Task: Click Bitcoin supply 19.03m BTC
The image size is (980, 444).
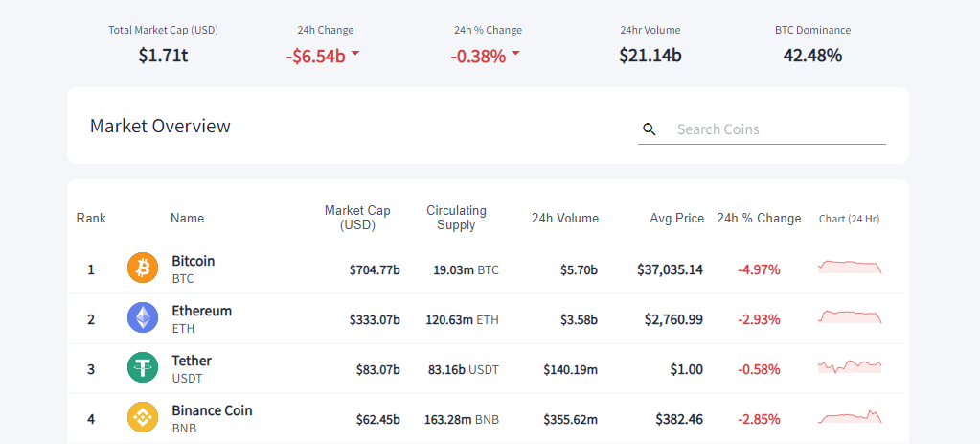Action: (x=467, y=270)
